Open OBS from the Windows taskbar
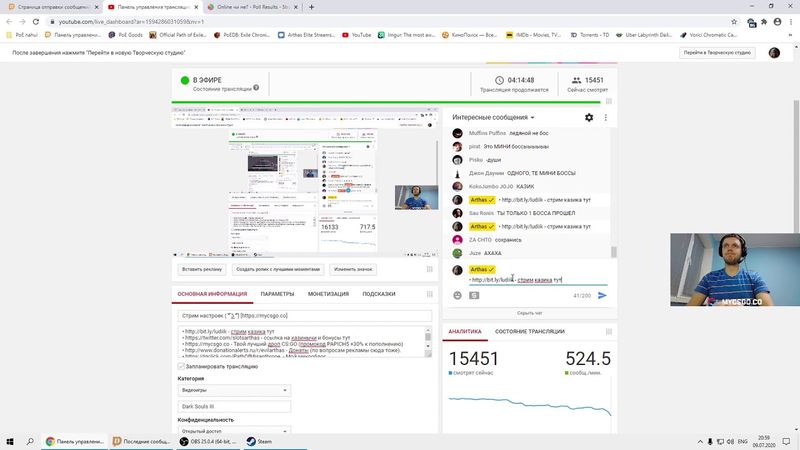 point(213,440)
